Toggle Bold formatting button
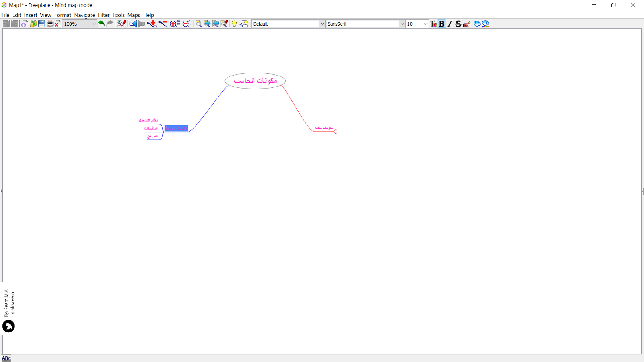 click(x=442, y=24)
